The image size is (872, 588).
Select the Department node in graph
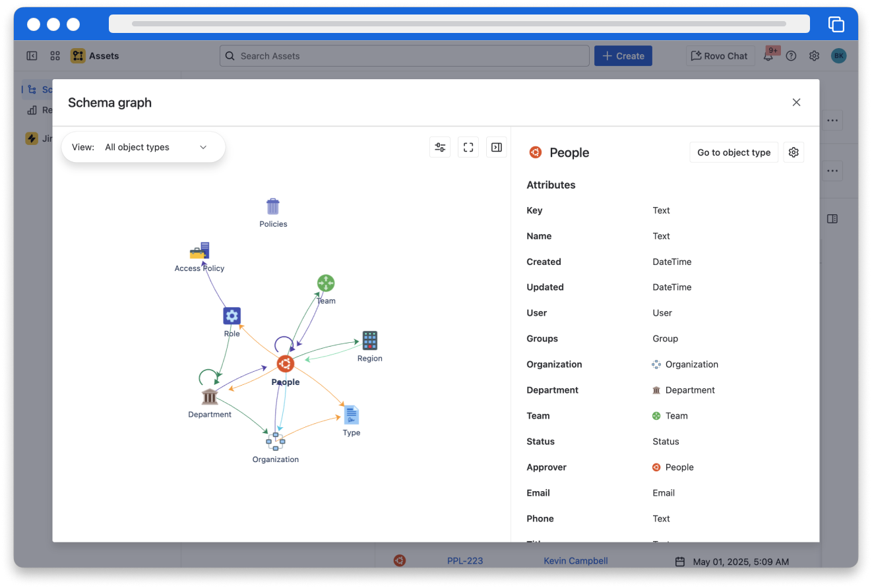pyautogui.click(x=210, y=397)
